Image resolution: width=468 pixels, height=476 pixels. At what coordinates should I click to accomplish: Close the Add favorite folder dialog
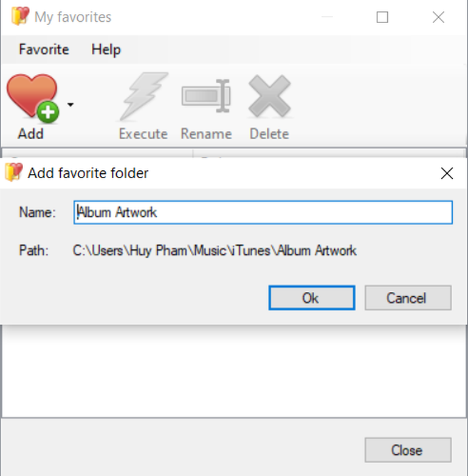tap(447, 173)
